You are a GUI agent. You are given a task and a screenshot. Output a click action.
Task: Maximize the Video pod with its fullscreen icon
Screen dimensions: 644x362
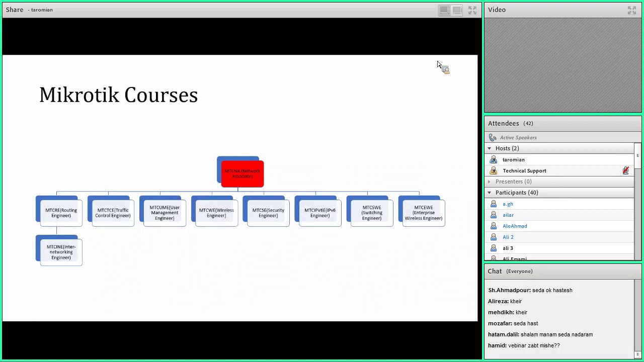click(632, 10)
